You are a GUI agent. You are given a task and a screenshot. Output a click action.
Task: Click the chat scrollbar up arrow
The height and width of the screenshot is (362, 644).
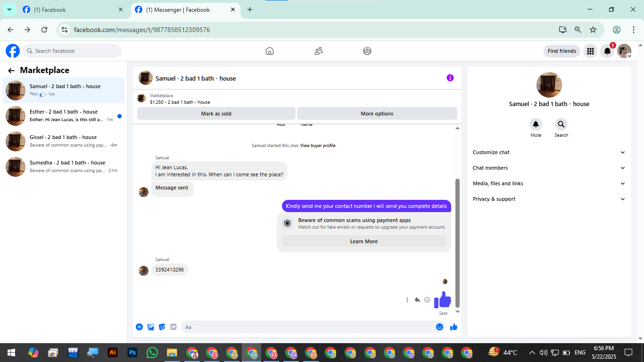457,128
